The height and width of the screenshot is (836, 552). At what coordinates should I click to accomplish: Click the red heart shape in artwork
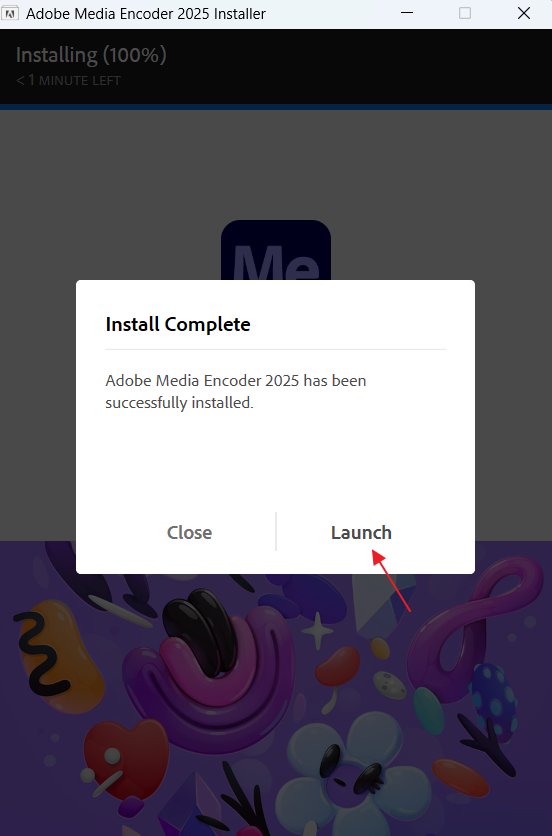coord(125,749)
